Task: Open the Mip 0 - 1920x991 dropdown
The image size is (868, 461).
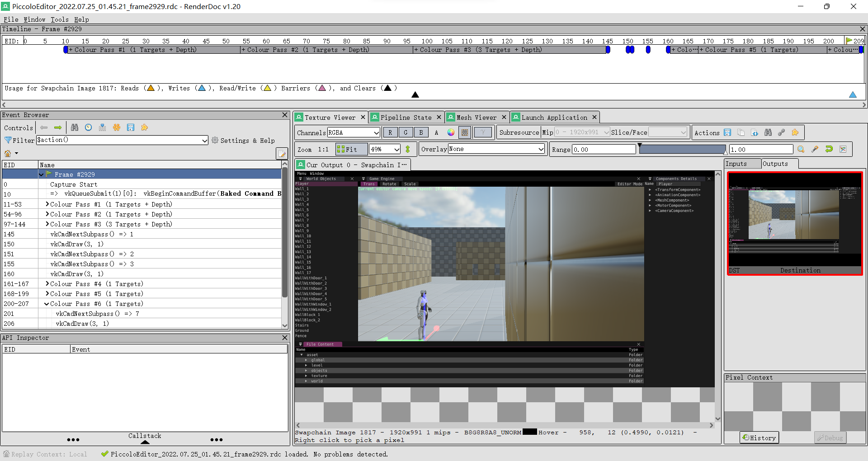Action: [582, 132]
